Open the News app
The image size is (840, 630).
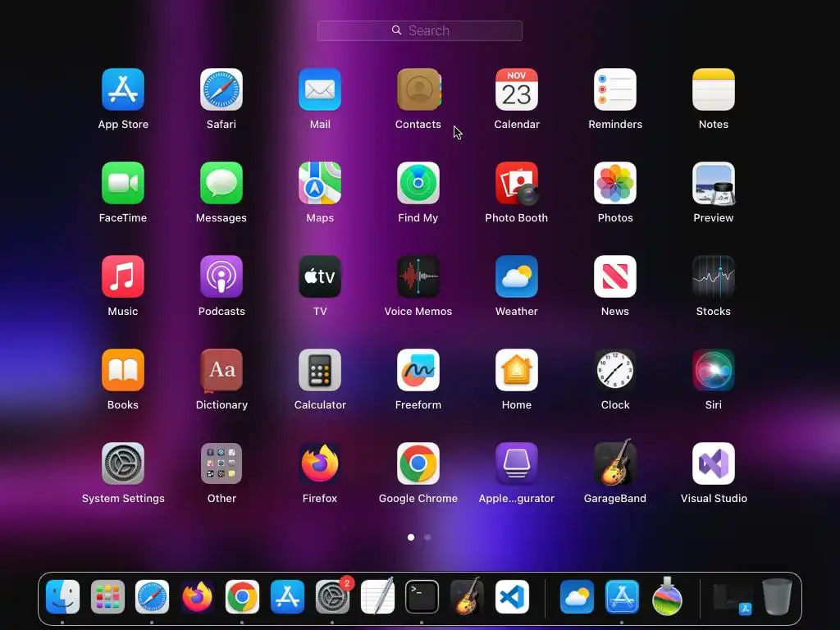(x=615, y=276)
